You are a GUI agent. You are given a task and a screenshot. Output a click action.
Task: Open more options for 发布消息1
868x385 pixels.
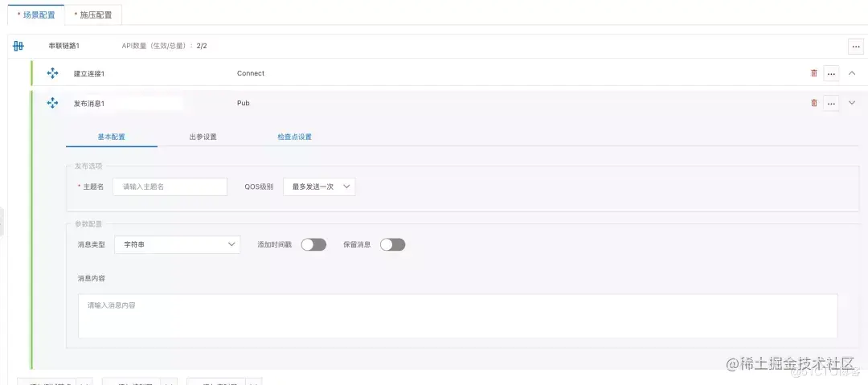point(831,103)
